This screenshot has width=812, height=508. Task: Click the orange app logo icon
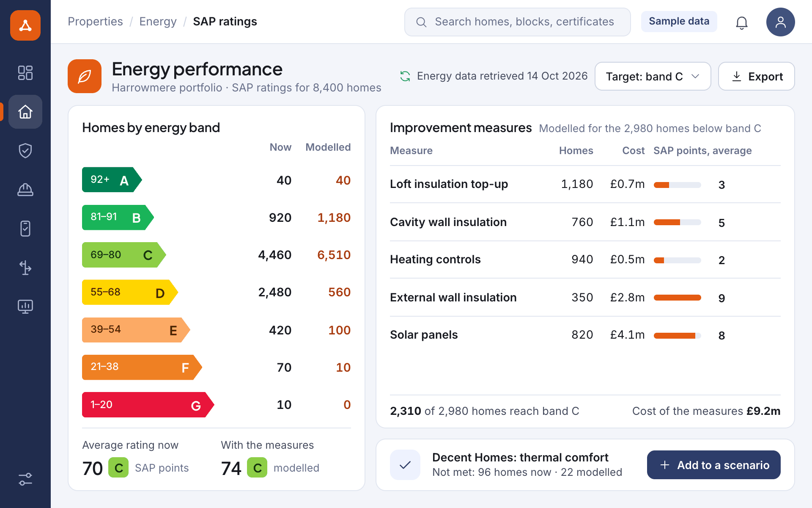click(x=25, y=25)
